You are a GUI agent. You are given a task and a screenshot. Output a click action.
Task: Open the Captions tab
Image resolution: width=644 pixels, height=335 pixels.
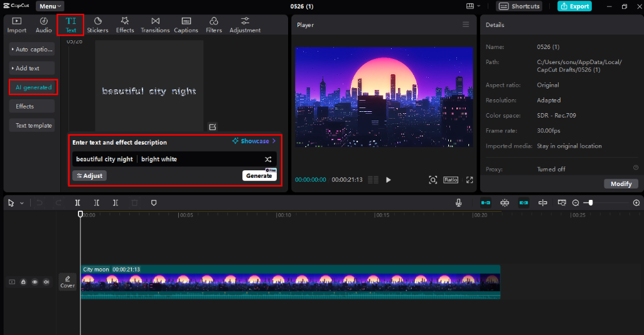click(x=186, y=25)
